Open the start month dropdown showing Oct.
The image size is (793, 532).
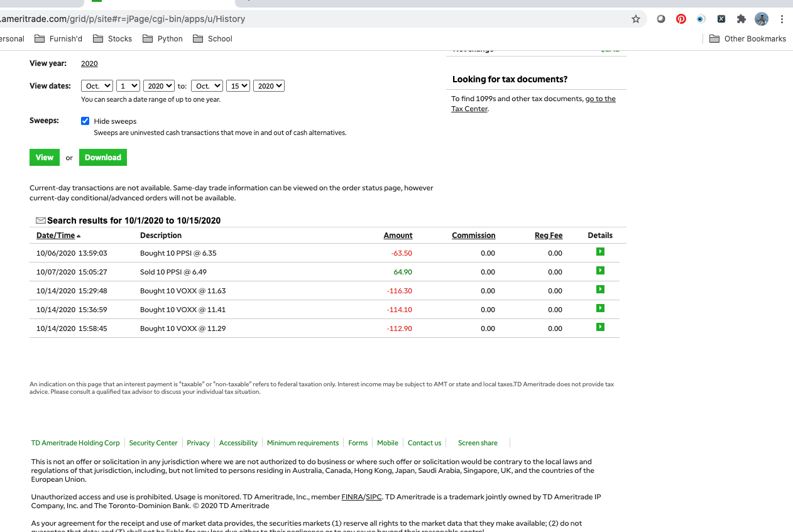coord(97,86)
